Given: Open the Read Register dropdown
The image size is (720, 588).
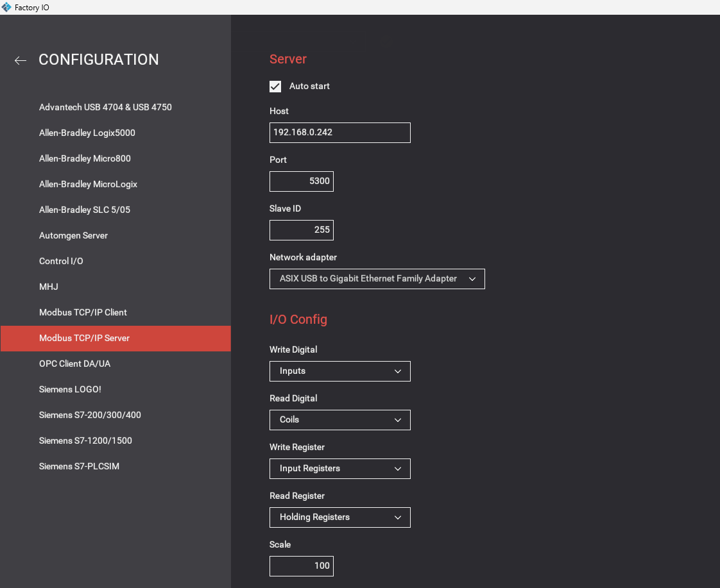Looking at the screenshot, I should [340, 517].
